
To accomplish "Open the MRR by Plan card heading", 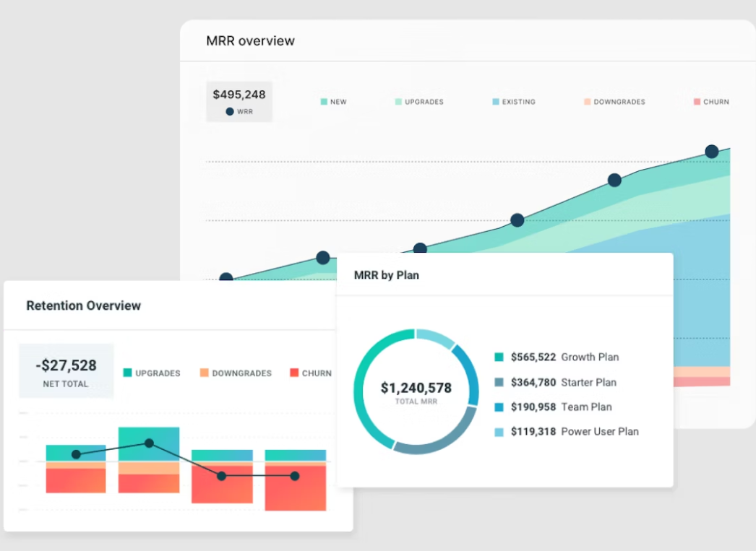I will pos(386,275).
